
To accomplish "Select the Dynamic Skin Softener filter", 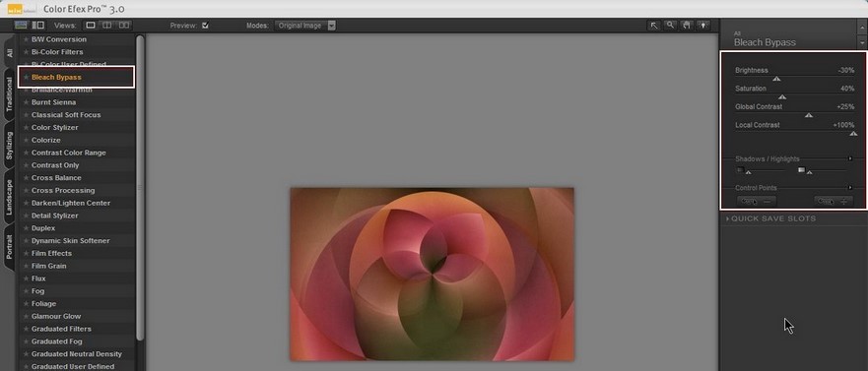I will click(78, 240).
